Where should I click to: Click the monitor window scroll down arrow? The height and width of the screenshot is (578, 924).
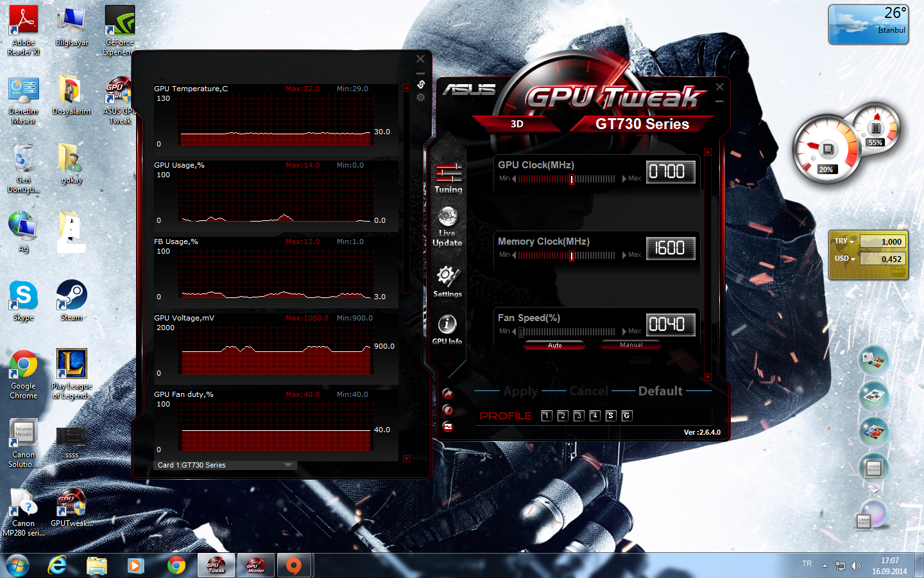click(406, 459)
